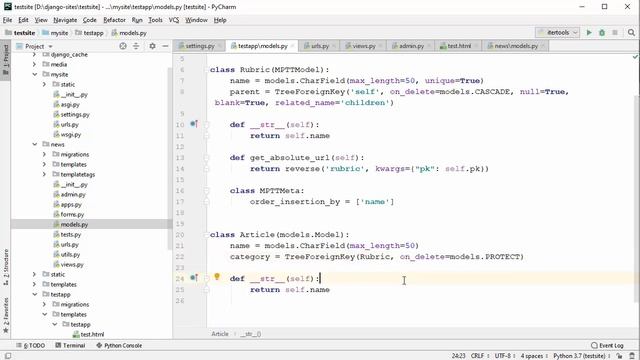
Task: Click the Article breadcrumb below editor
Action: click(220, 334)
